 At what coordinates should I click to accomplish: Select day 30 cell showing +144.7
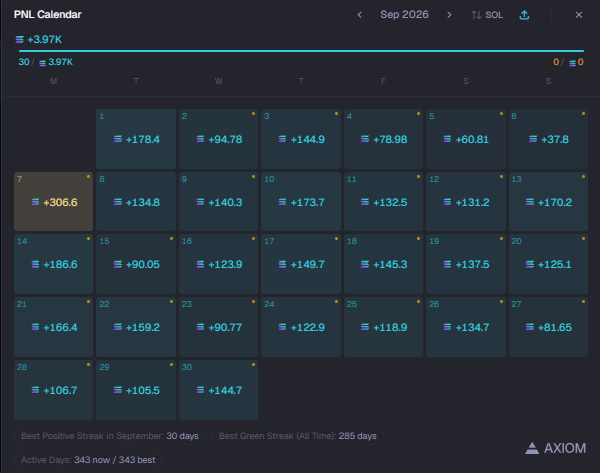coord(218,390)
